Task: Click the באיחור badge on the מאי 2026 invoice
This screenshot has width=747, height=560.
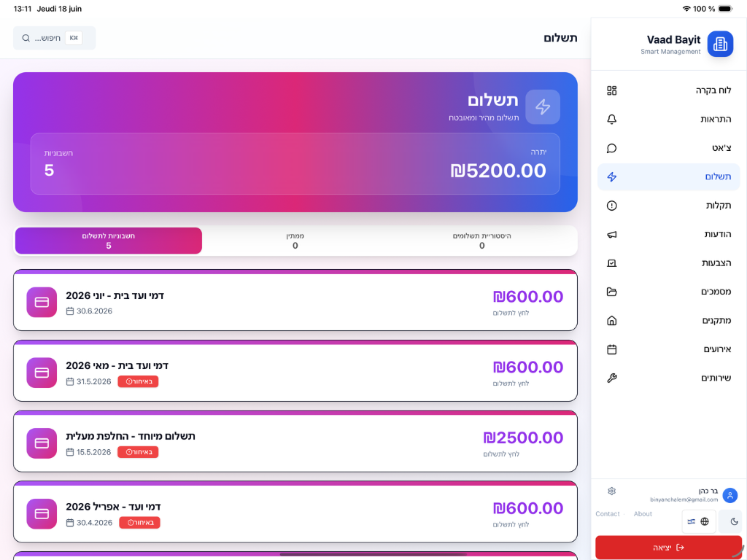Action: [x=138, y=381]
